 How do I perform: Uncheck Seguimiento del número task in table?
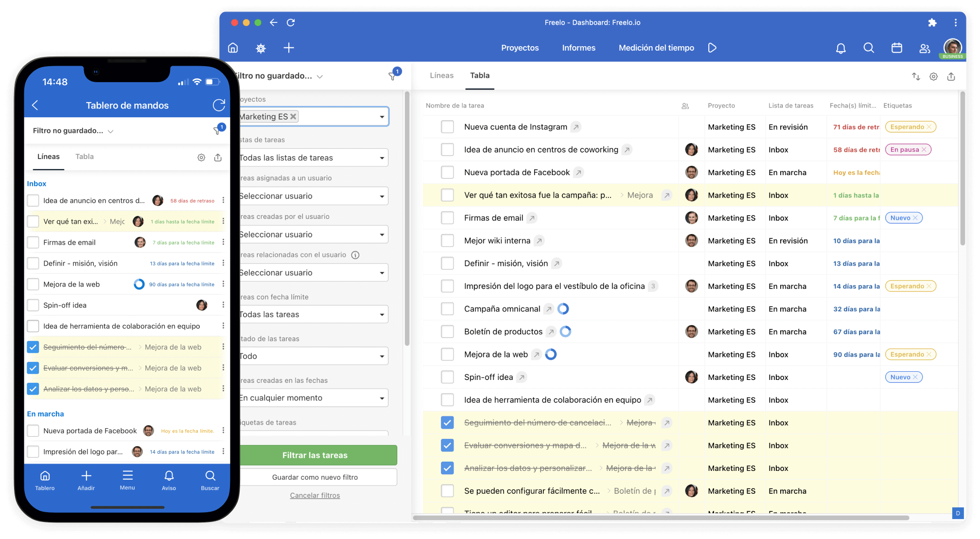click(x=447, y=423)
